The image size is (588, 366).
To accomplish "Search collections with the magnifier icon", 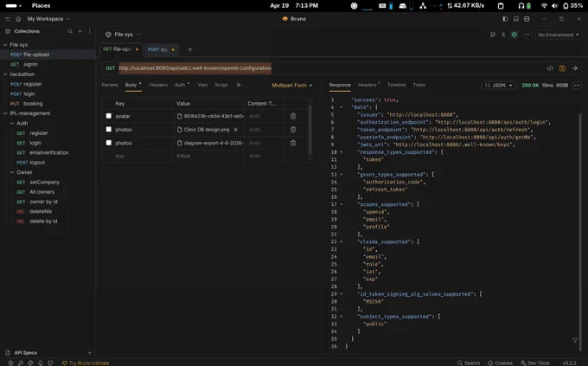I will pyautogui.click(x=70, y=31).
